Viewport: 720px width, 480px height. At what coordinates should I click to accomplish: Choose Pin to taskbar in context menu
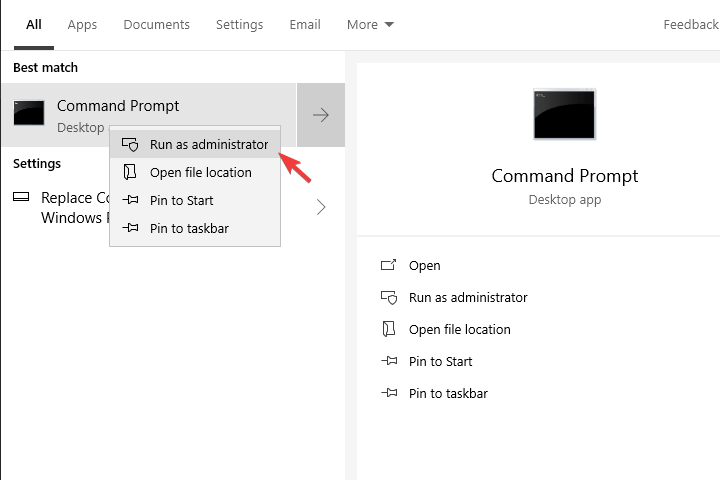point(195,228)
